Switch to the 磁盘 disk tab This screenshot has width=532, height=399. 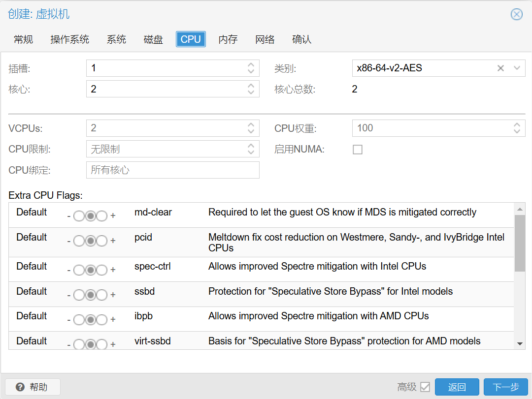click(153, 39)
